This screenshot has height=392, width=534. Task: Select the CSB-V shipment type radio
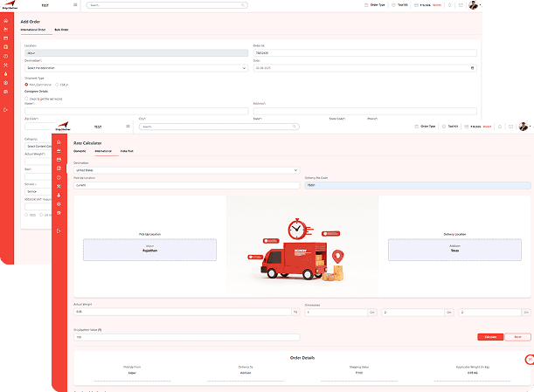click(57, 85)
